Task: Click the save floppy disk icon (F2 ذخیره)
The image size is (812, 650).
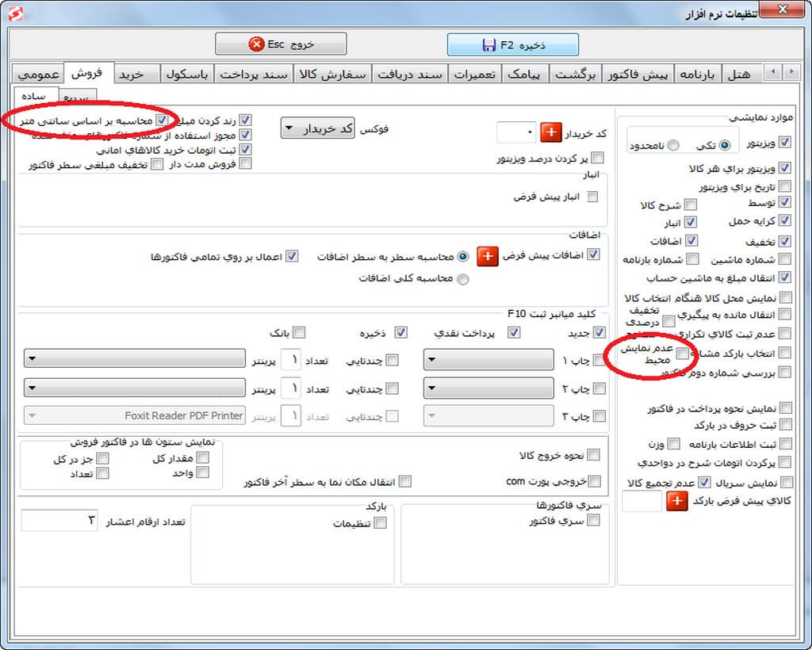Action: pos(488,45)
